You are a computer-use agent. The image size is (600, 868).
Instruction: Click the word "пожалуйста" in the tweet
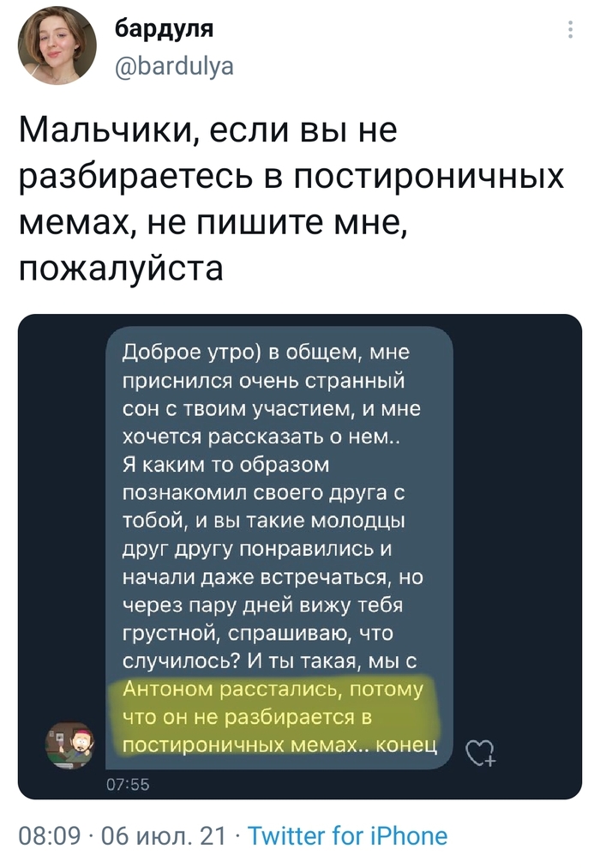121,268
